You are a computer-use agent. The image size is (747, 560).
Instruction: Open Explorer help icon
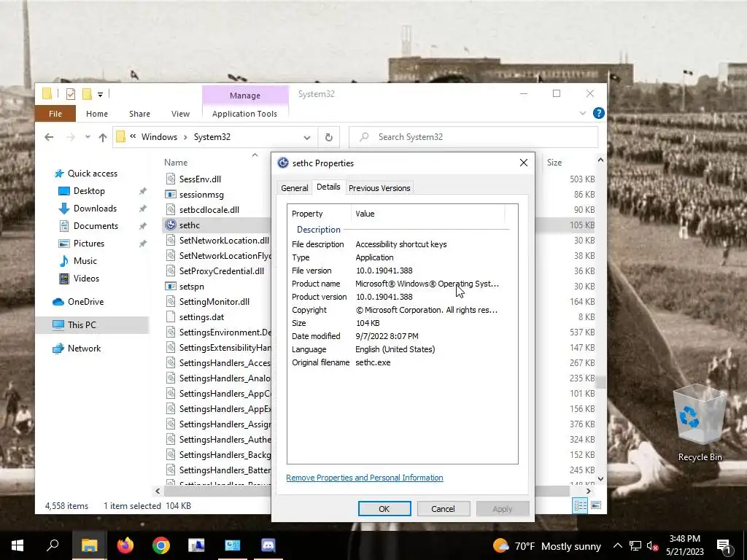[598, 113]
